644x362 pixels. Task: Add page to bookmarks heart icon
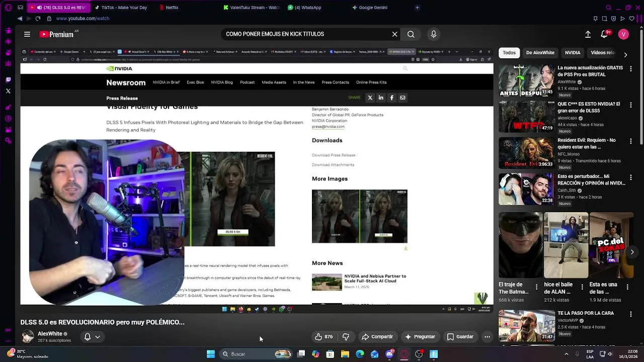(x=632, y=19)
